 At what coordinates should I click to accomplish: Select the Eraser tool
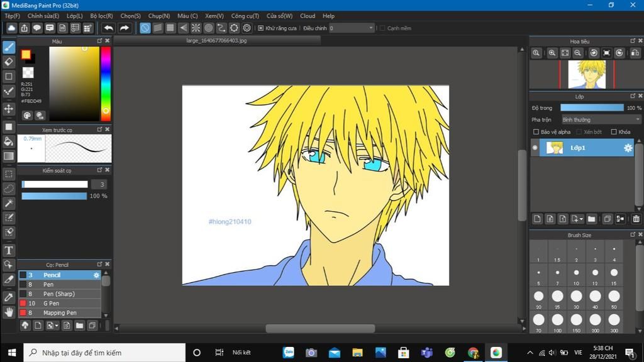coord(9,62)
